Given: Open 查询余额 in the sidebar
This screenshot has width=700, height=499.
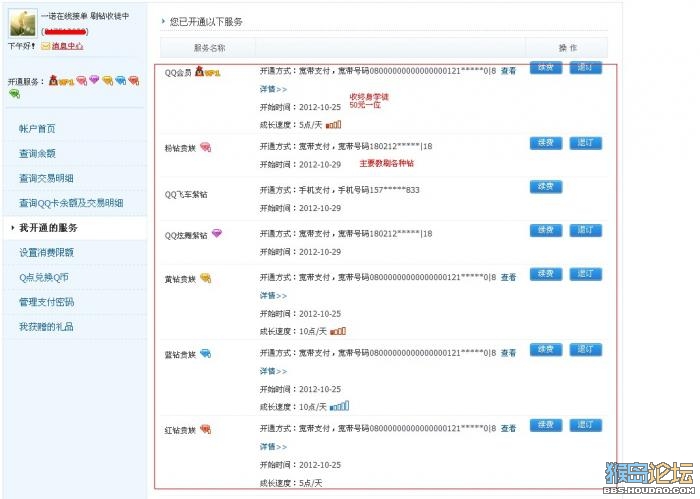Looking at the screenshot, I should 37,154.
